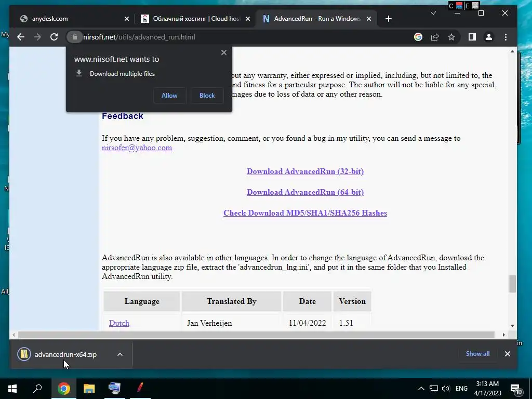Click the Language column header

tap(142, 301)
